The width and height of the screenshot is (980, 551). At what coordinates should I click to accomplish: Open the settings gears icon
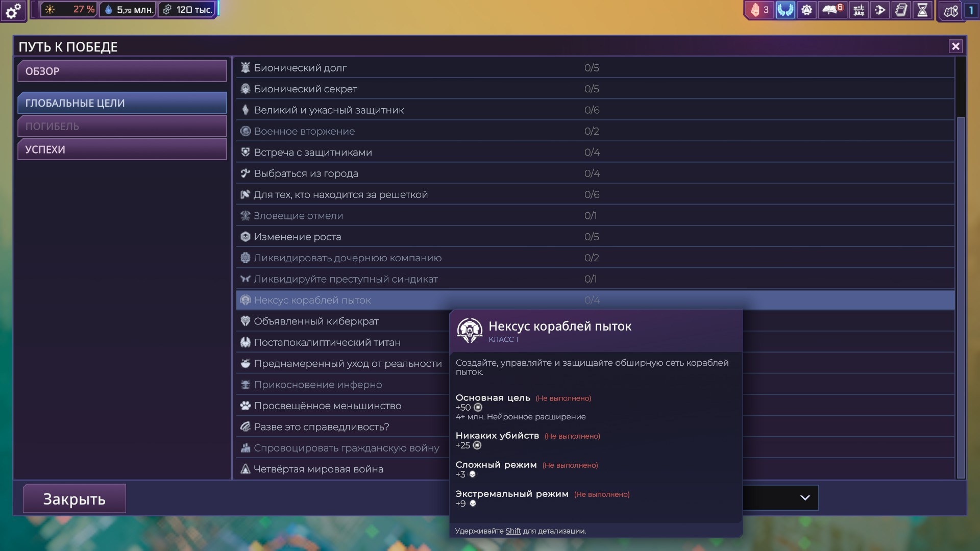pos(13,10)
